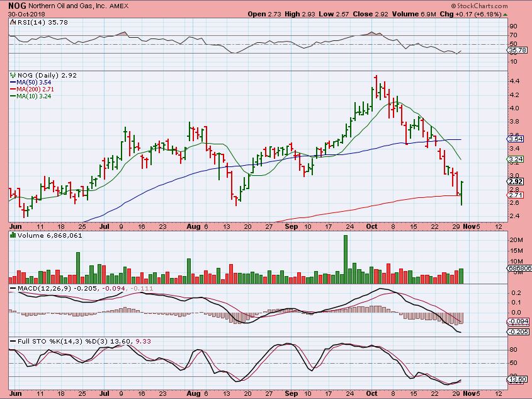Click the 3.54 price tag on right axis

click(x=516, y=139)
